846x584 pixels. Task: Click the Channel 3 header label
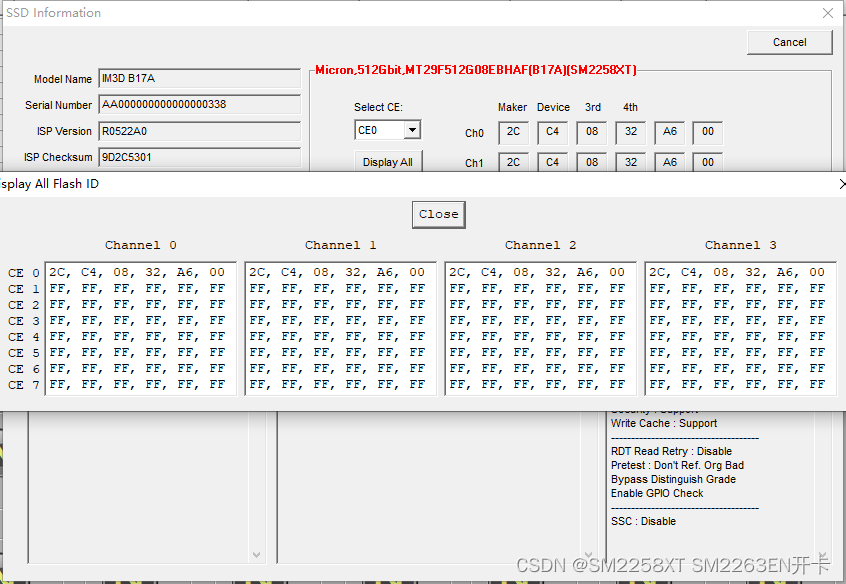[x=741, y=246]
